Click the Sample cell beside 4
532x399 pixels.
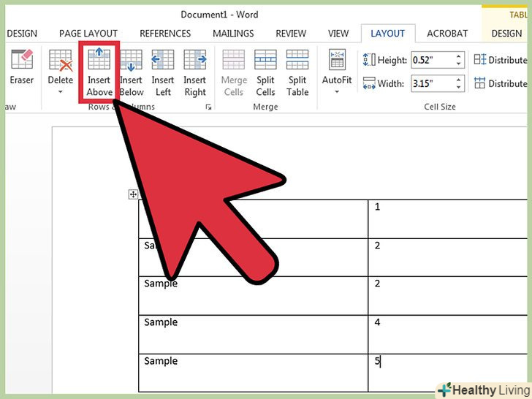coord(253,335)
